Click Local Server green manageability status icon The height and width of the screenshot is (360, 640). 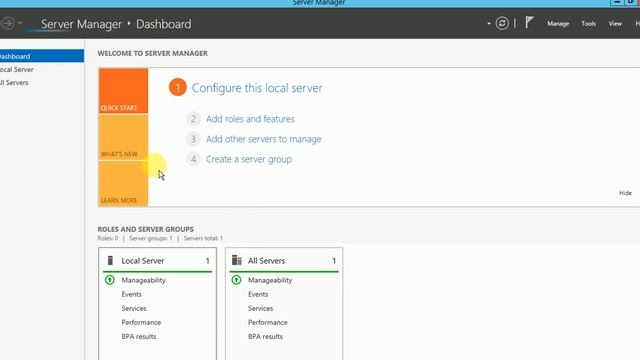coord(110,280)
